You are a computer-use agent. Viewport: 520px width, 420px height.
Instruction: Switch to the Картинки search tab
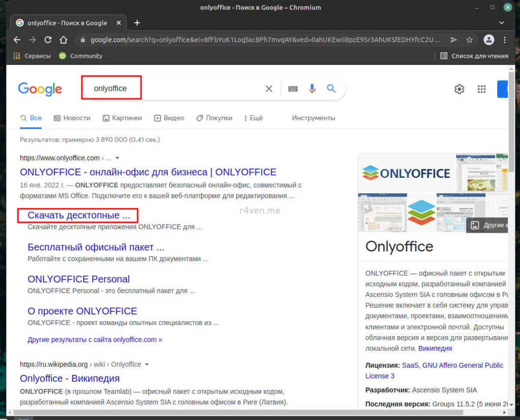[122, 118]
